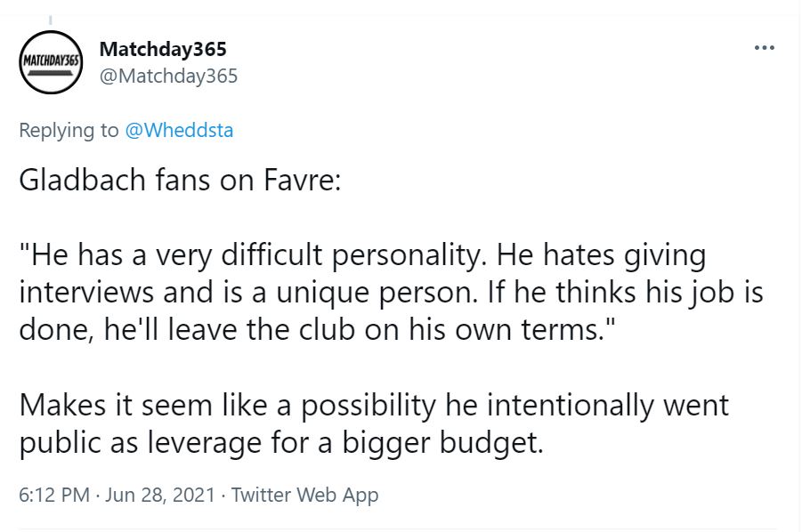Open the tweet's three-dot More menu

(x=764, y=48)
